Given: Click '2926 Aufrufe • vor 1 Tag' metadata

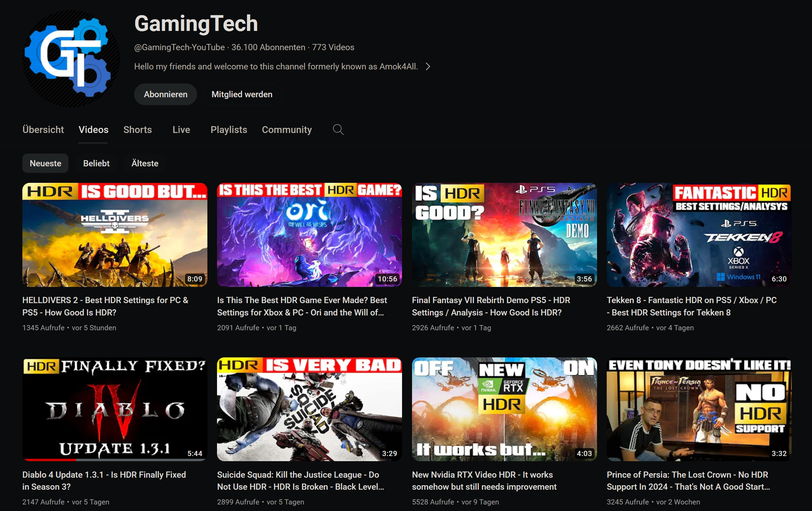Looking at the screenshot, I should click(x=452, y=328).
